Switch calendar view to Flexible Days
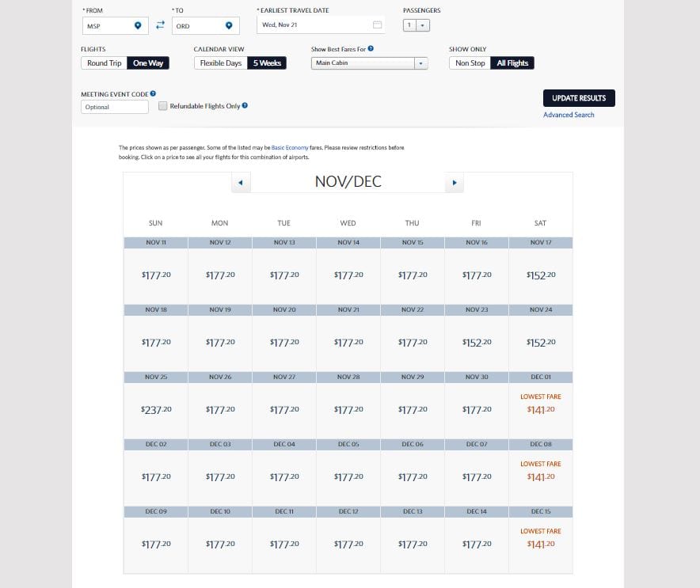The height and width of the screenshot is (588, 700). [x=220, y=63]
